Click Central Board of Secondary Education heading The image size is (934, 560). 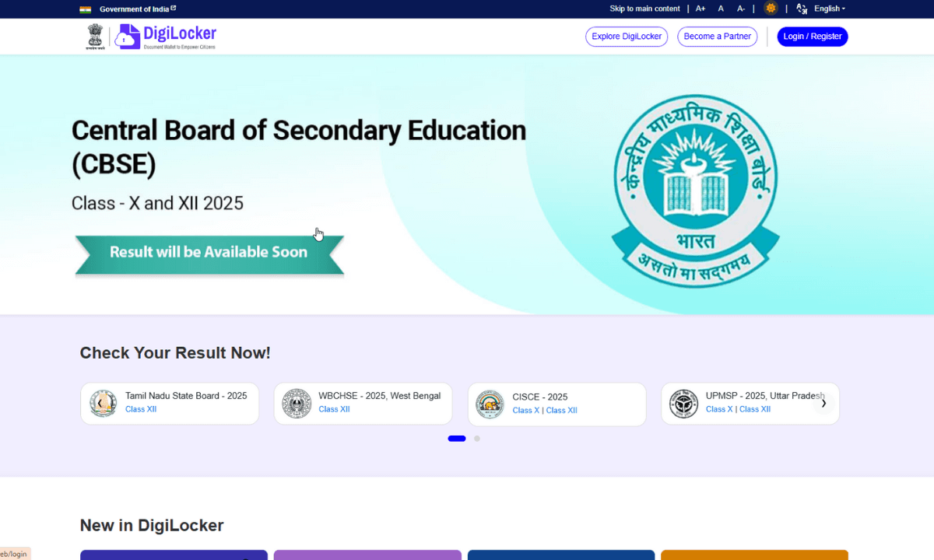pyautogui.click(x=299, y=147)
